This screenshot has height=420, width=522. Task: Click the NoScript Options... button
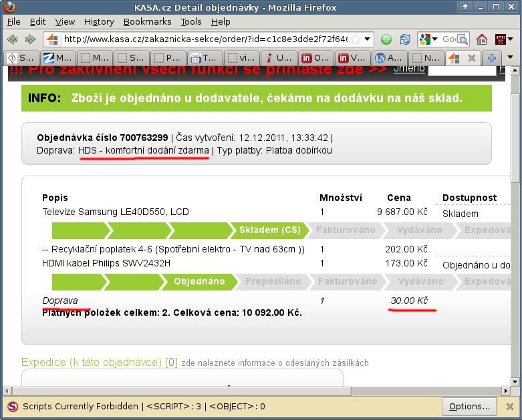click(x=469, y=406)
